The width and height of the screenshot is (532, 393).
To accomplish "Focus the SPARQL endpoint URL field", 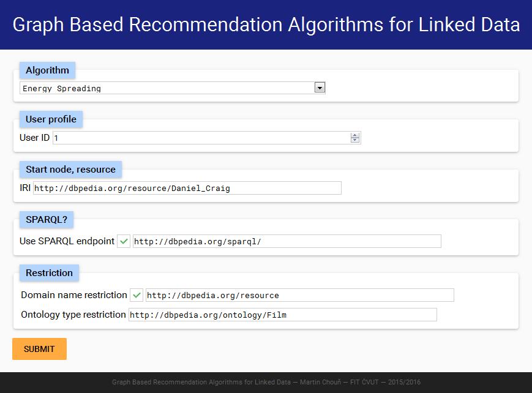I will (x=287, y=241).
